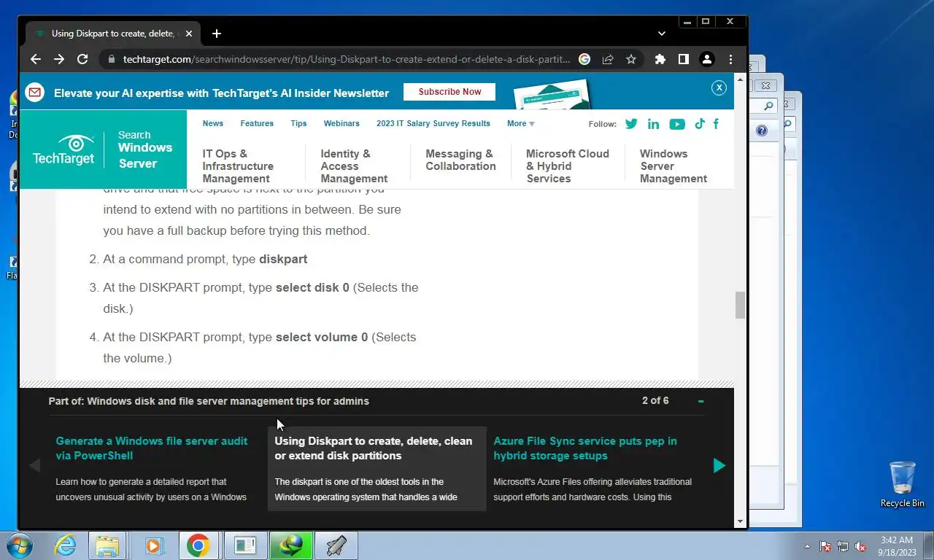The image size is (934, 560).
Task: Click the volume muted tray icon
Action: click(860, 546)
